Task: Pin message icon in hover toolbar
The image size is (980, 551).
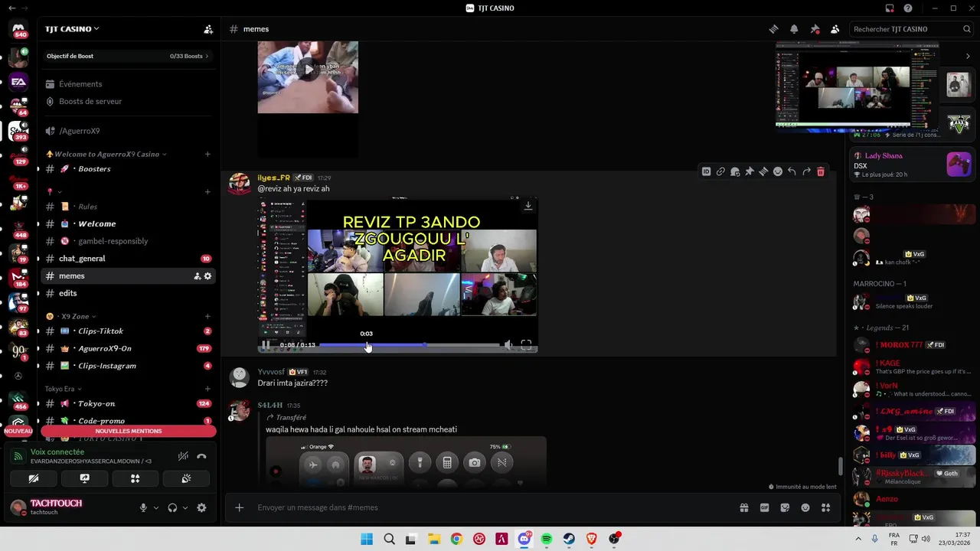Action: [749, 171]
